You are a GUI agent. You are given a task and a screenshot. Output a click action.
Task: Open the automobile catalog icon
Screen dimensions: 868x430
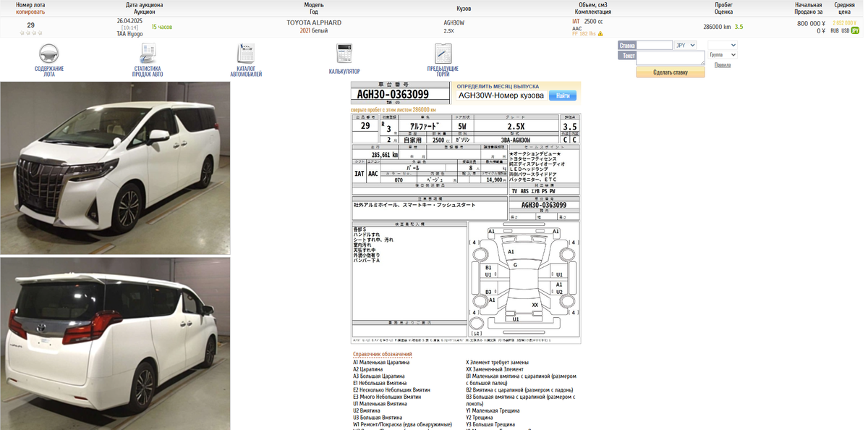coord(246,54)
